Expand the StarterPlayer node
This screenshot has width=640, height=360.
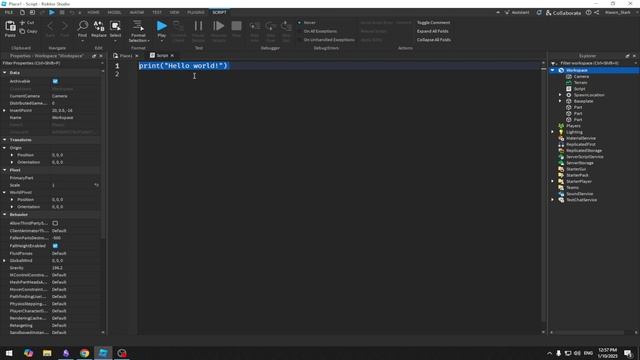click(x=553, y=181)
